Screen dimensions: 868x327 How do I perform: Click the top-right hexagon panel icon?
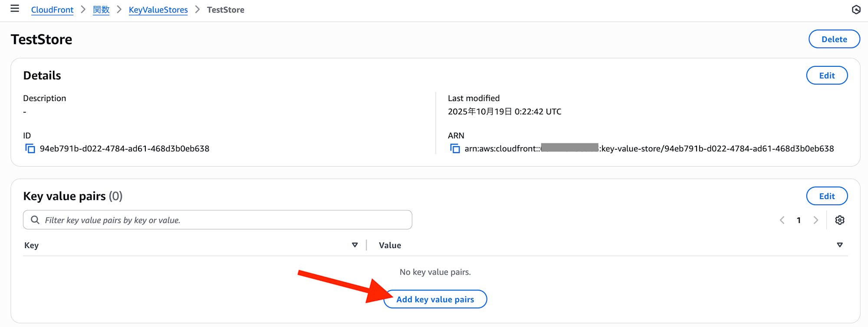pos(856,10)
